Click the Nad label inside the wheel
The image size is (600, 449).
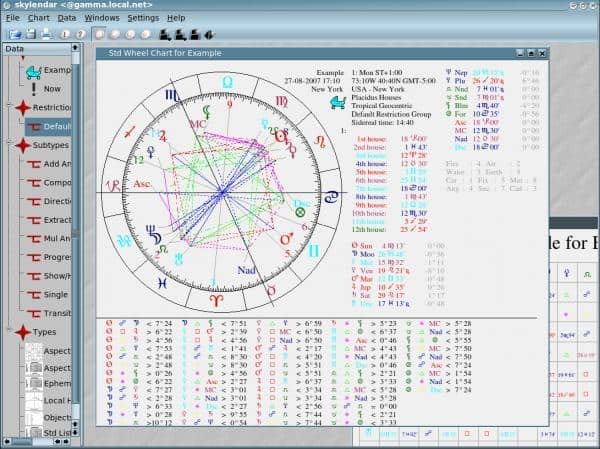(x=246, y=270)
